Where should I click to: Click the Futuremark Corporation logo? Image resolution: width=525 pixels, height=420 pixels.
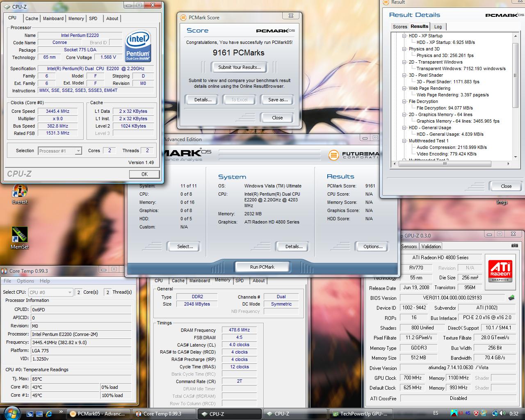pos(355,155)
